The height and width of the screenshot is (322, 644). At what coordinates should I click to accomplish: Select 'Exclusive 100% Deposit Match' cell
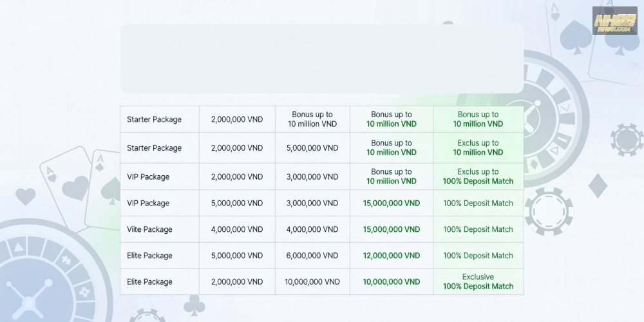pos(478,282)
